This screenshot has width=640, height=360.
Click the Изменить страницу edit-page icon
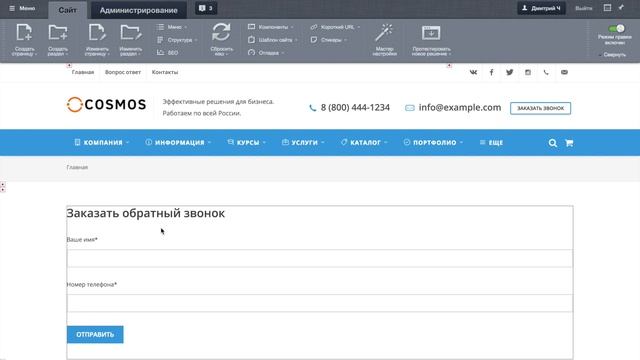[97, 32]
